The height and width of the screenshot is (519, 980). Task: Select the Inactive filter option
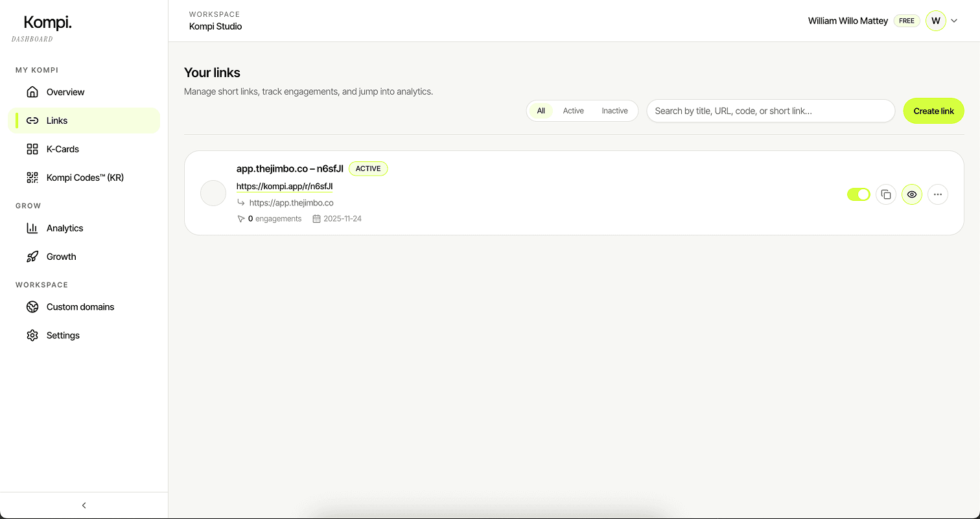point(614,111)
